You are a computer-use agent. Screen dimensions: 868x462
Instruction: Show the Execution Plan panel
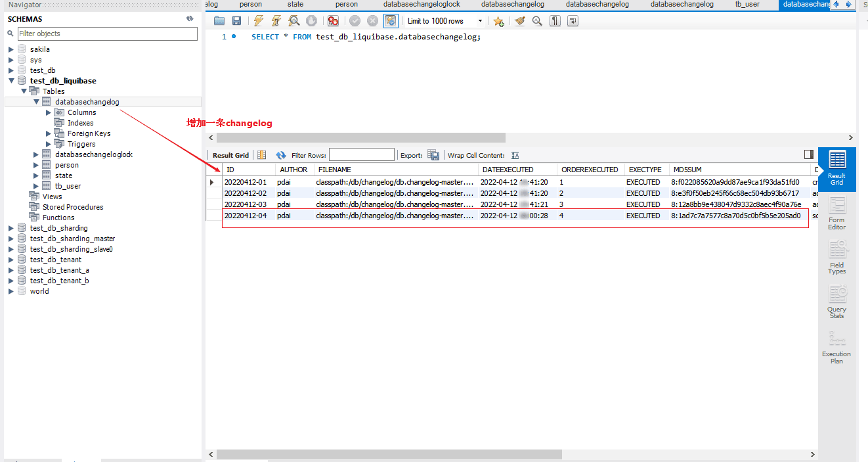836,346
